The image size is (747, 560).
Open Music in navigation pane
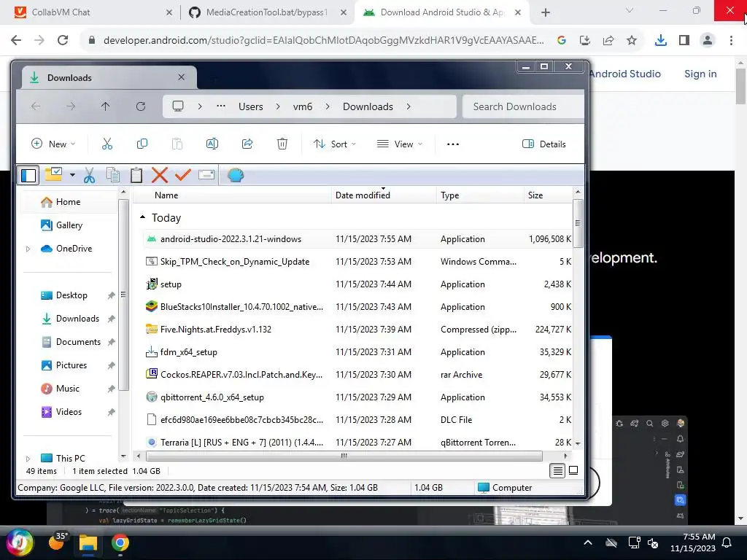(x=68, y=389)
